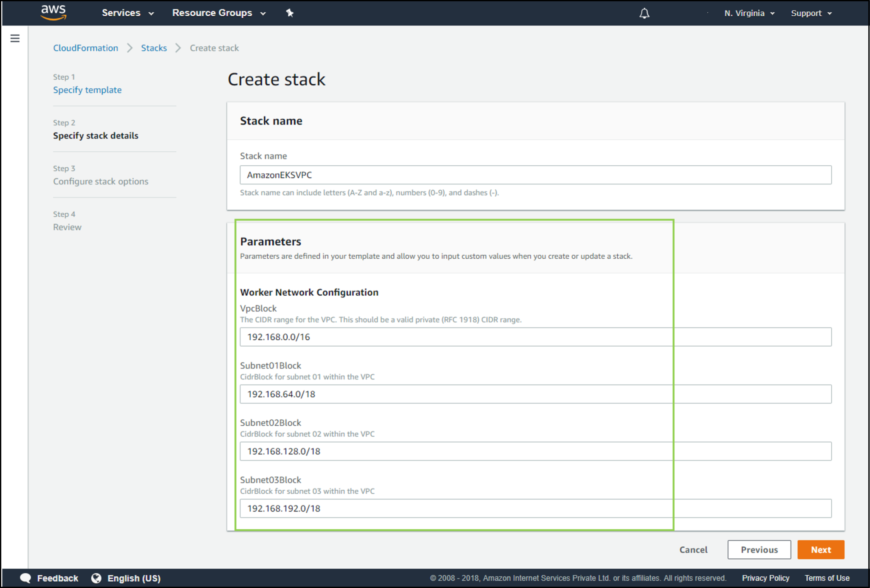
Task: Return to Specify template step
Action: point(87,90)
